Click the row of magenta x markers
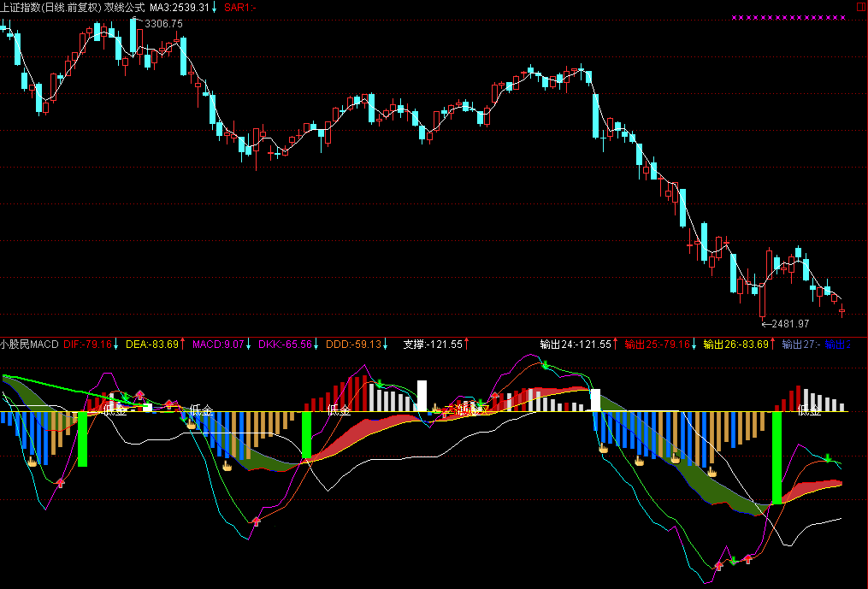The width and height of the screenshot is (868, 589). pos(788,18)
